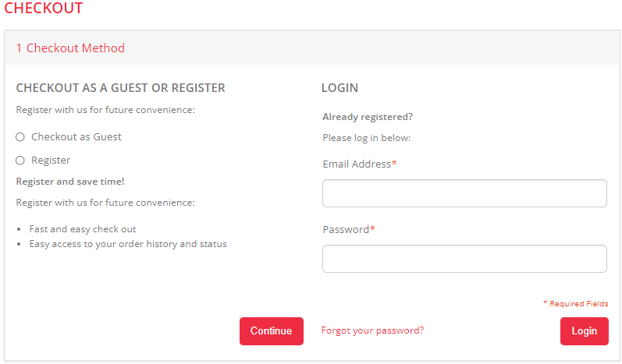Focus the Password input field
This screenshot has height=364, width=622.
pyautogui.click(x=464, y=259)
